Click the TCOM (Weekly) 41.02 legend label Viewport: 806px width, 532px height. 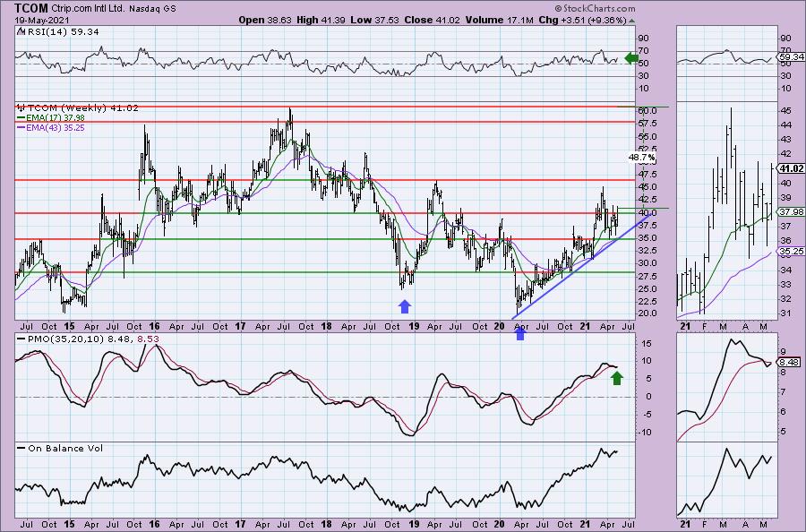82,108
